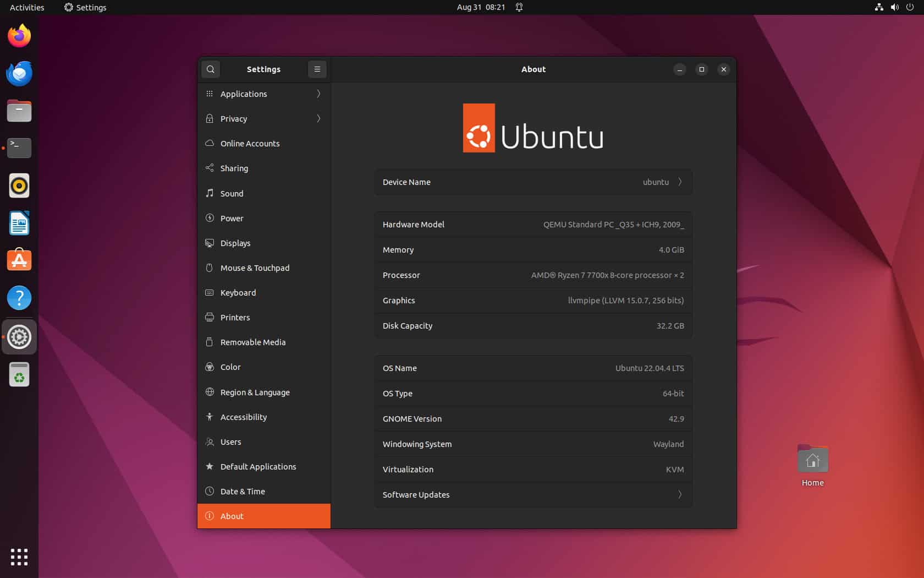This screenshot has width=924, height=578.
Task: Click Activities in the top bar
Action: [27, 7]
